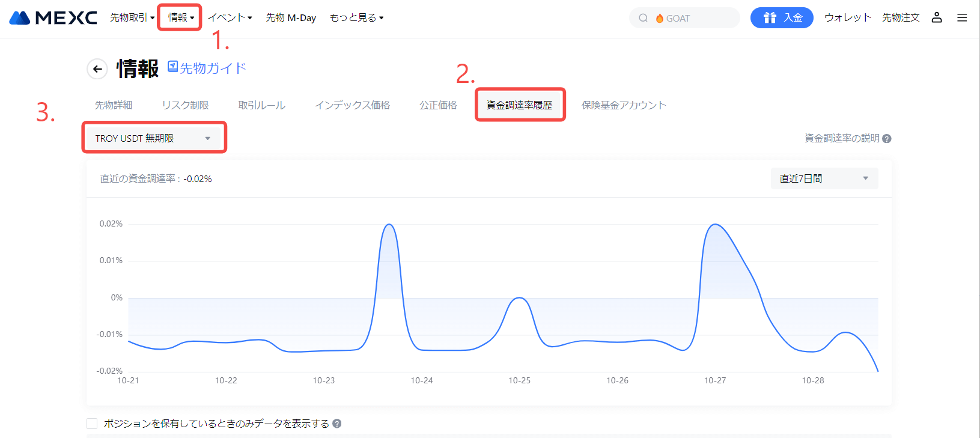The height and width of the screenshot is (438, 980).
Task: Select the リスク制限 tab
Action: 185,105
